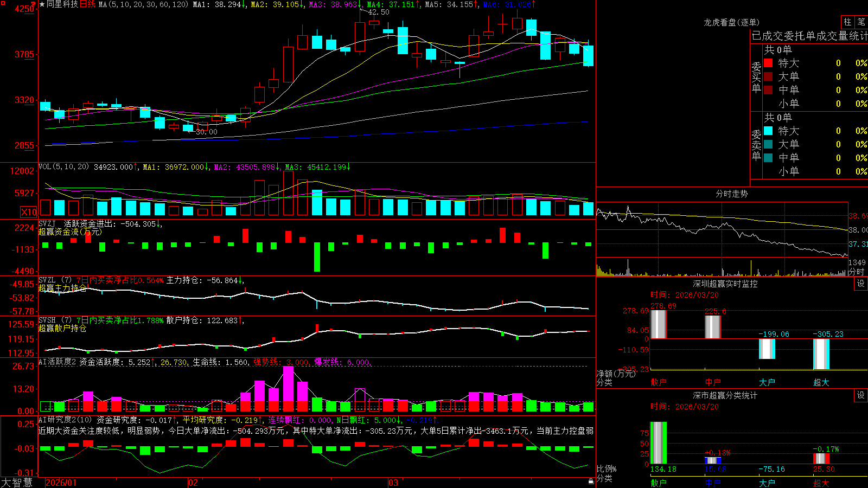Click the 主力持仓: -56.864 readout
Screen dimensions: 868x488
point(205,280)
